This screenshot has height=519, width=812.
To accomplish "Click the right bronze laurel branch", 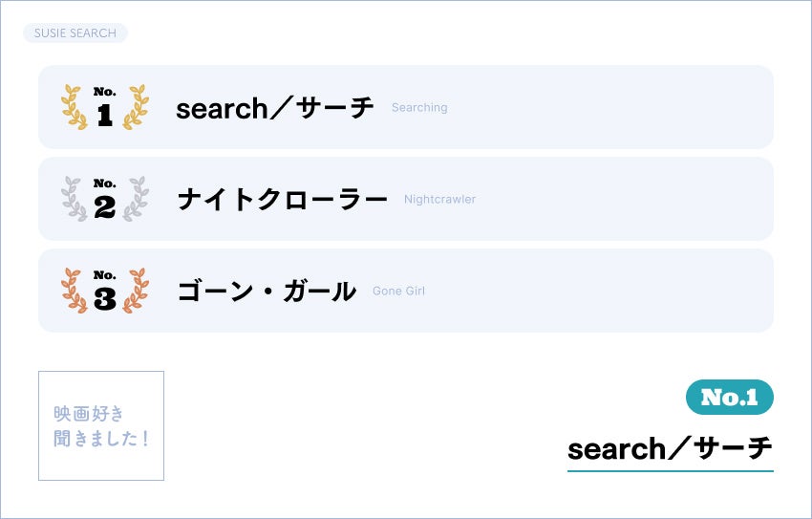I will (x=137, y=291).
